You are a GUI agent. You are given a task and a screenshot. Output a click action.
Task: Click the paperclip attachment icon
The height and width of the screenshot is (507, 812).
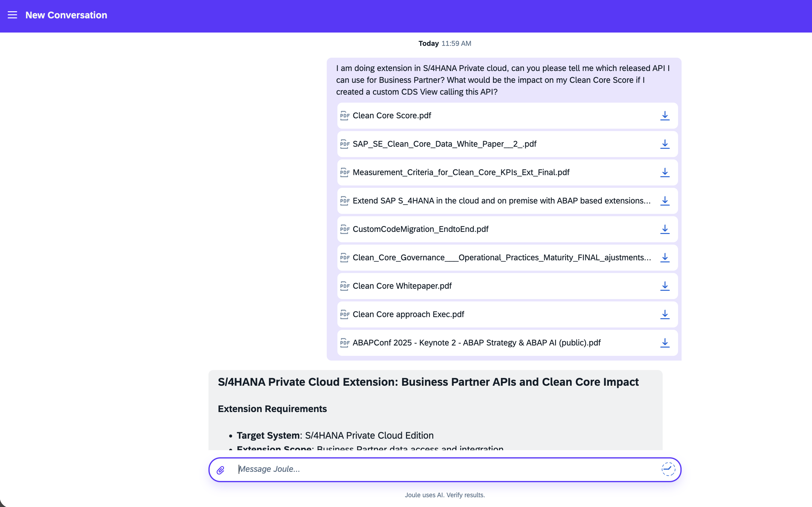pyautogui.click(x=221, y=470)
